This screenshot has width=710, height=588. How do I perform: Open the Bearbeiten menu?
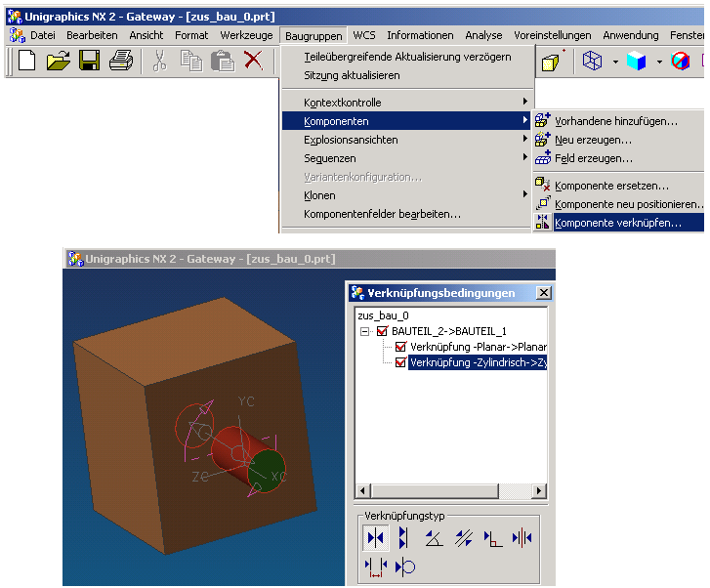point(92,35)
